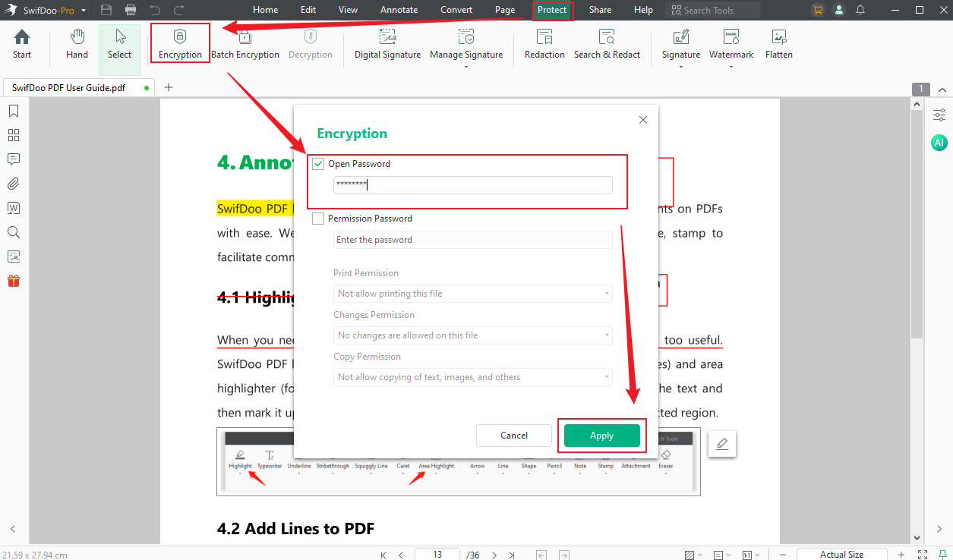
Task: Enter full screen mode
Action: [x=923, y=555]
